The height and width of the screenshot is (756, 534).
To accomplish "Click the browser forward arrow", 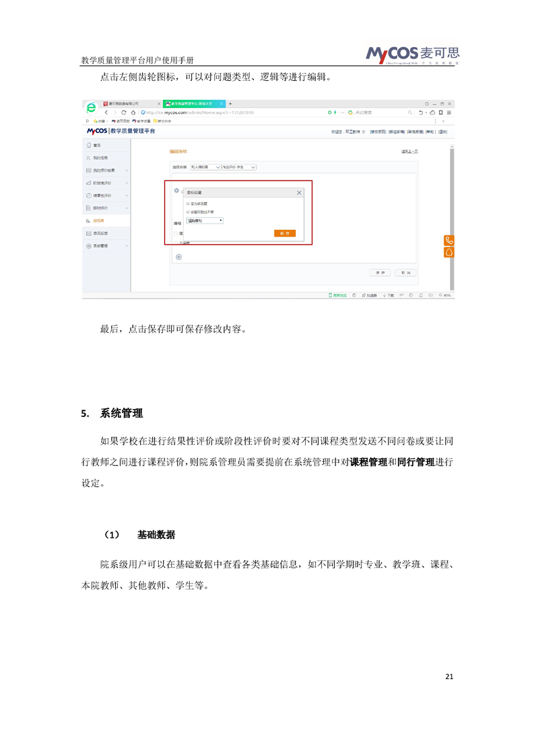I will (114, 113).
